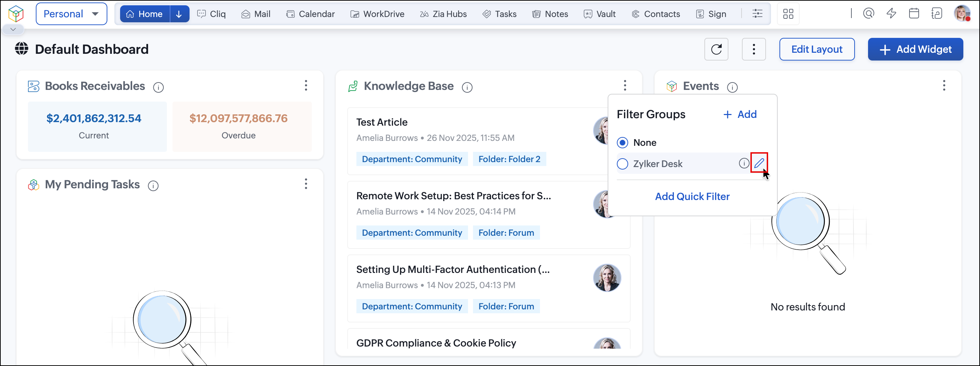Click the My Pending Tasks widget icon
This screenshot has width=980, height=366.
(x=33, y=185)
